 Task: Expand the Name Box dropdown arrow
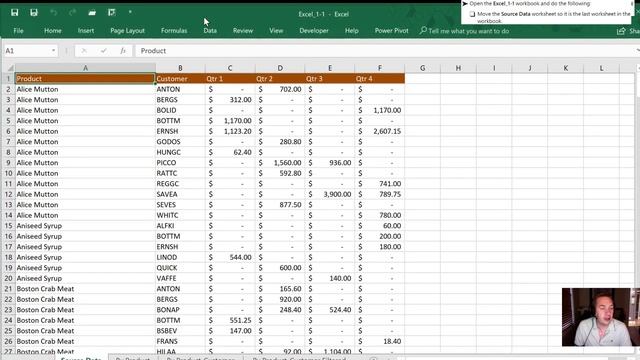53,51
